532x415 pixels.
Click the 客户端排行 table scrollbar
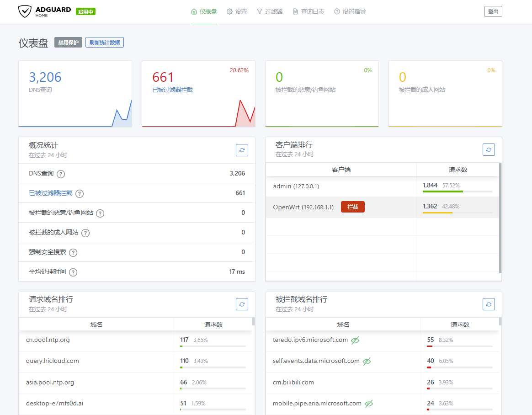[500, 218]
